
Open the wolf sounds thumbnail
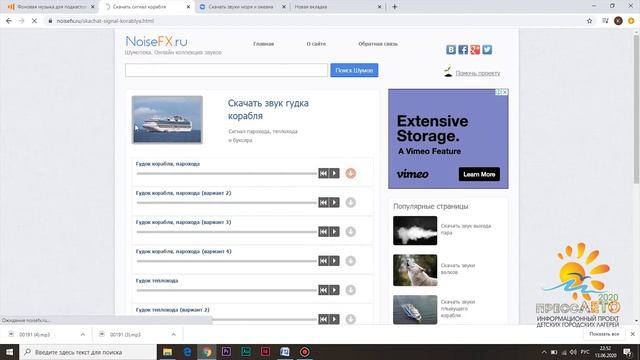pos(415,270)
